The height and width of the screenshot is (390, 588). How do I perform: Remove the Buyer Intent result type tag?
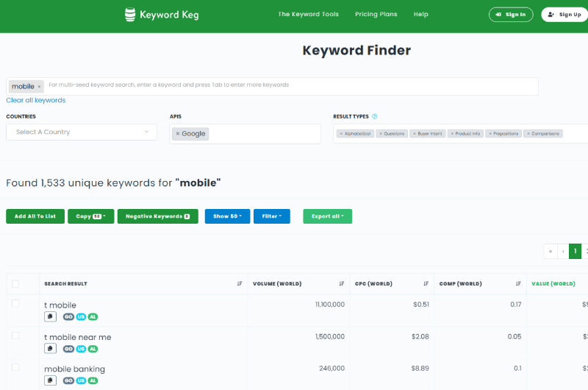(x=415, y=134)
